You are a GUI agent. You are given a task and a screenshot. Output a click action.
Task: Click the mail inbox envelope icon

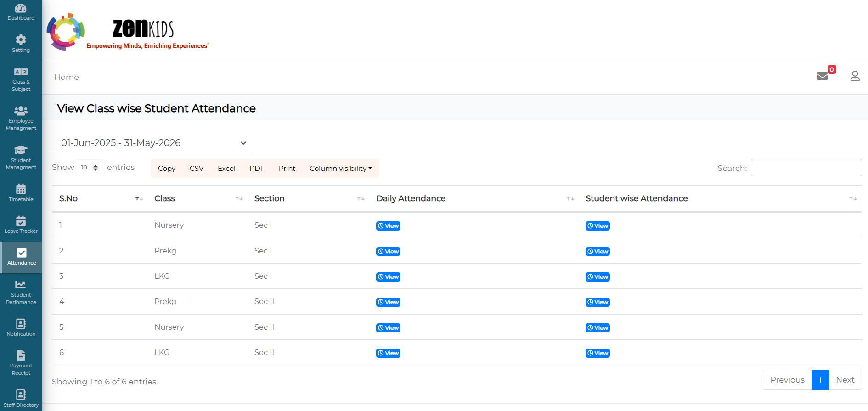[x=823, y=76]
